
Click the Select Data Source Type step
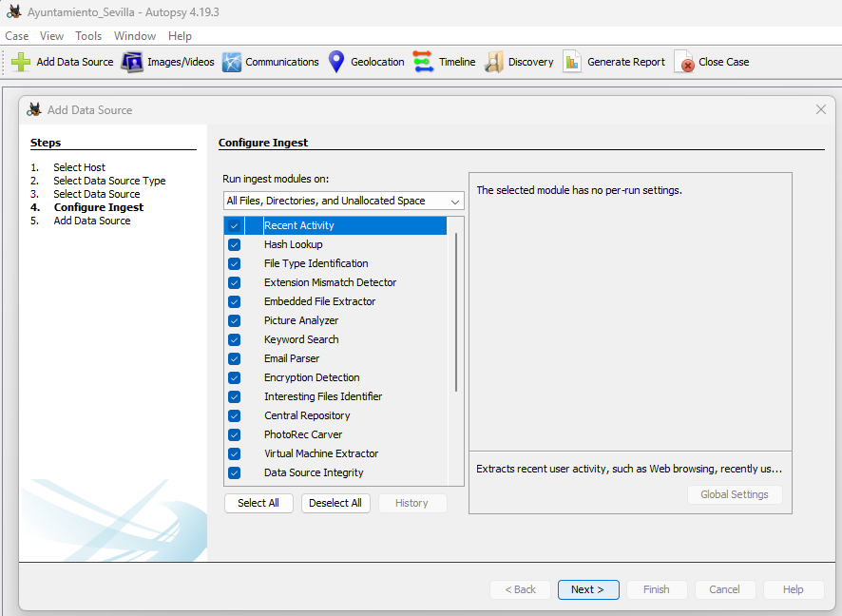click(109, 181)
